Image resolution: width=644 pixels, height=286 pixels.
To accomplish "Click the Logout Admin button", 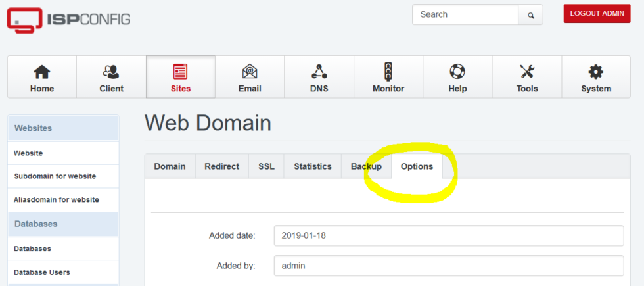I will (597, 13).
